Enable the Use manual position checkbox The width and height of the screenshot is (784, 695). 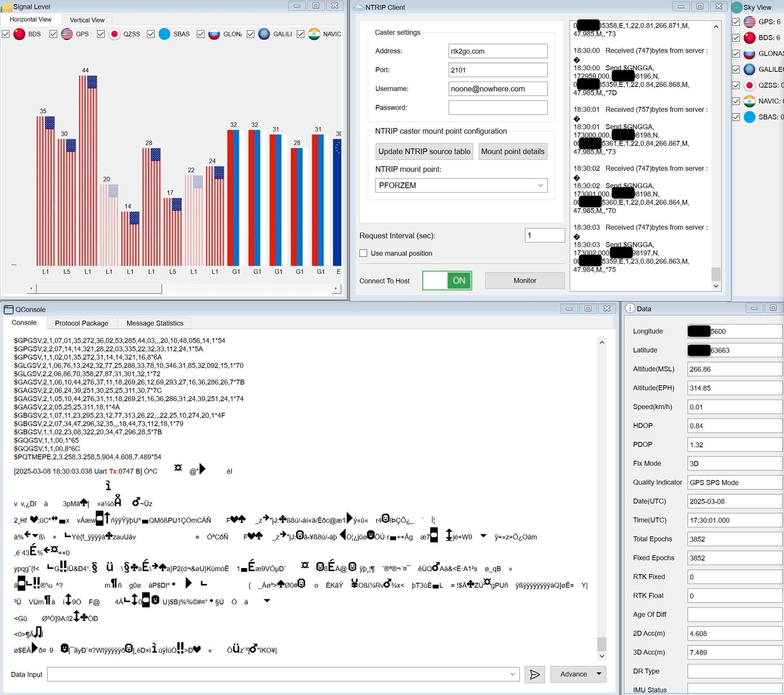point(363,253)
